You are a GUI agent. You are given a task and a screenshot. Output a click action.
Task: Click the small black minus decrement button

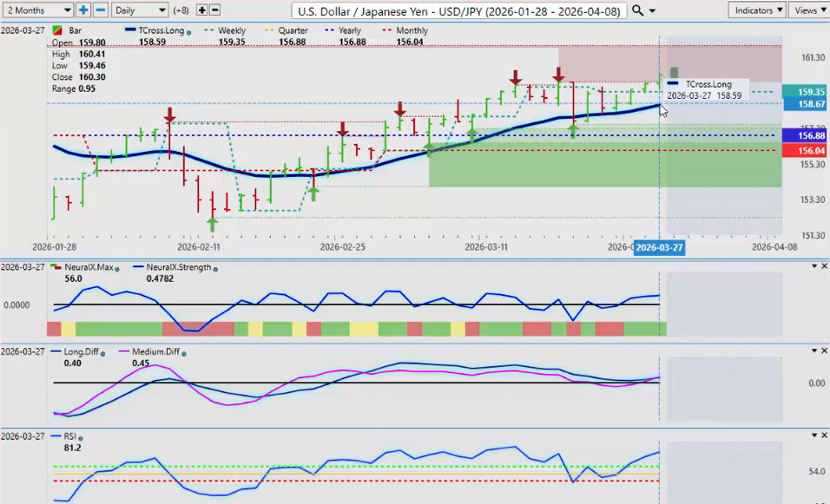(215, 10)
